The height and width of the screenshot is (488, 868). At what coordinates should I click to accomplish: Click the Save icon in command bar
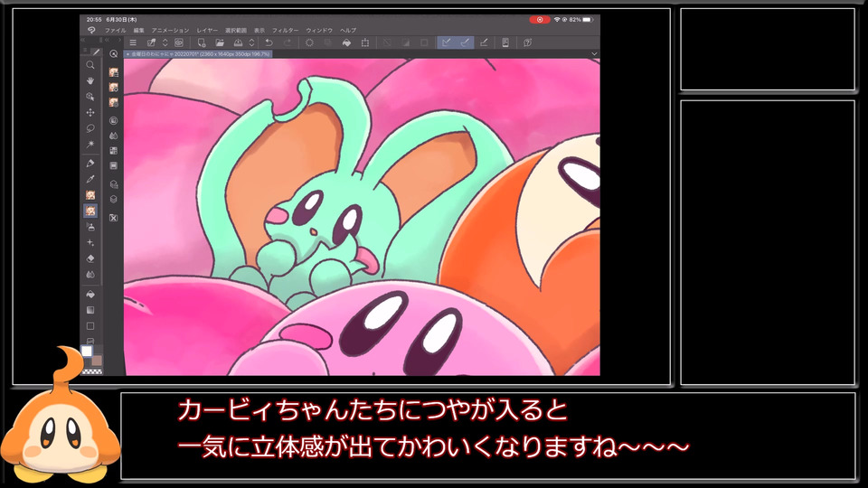[238, 42]
